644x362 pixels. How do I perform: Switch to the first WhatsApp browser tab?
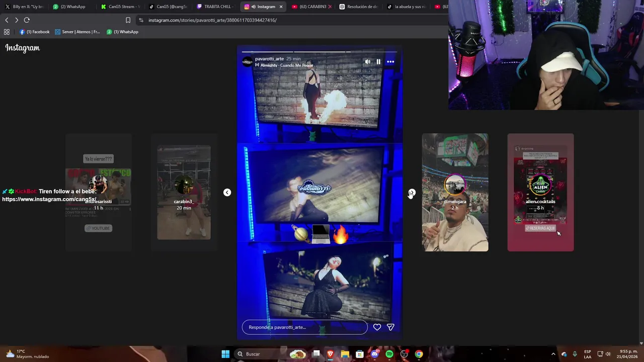(x=72, y=7)
